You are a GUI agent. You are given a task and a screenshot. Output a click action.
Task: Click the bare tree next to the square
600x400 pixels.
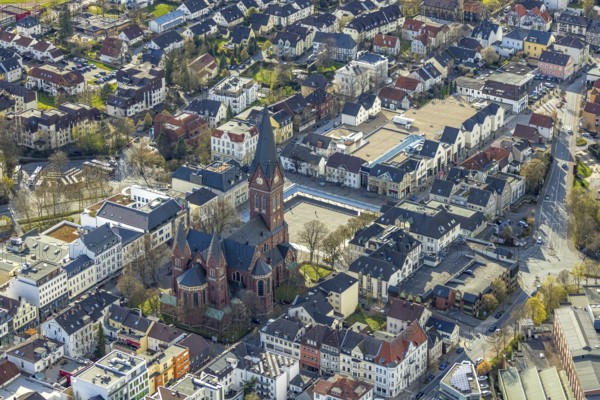312,237
